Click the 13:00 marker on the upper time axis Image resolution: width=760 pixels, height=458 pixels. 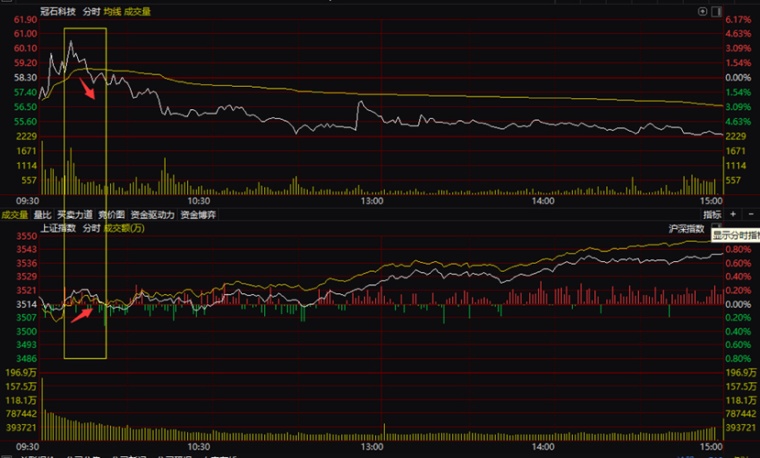click(372, 201)
